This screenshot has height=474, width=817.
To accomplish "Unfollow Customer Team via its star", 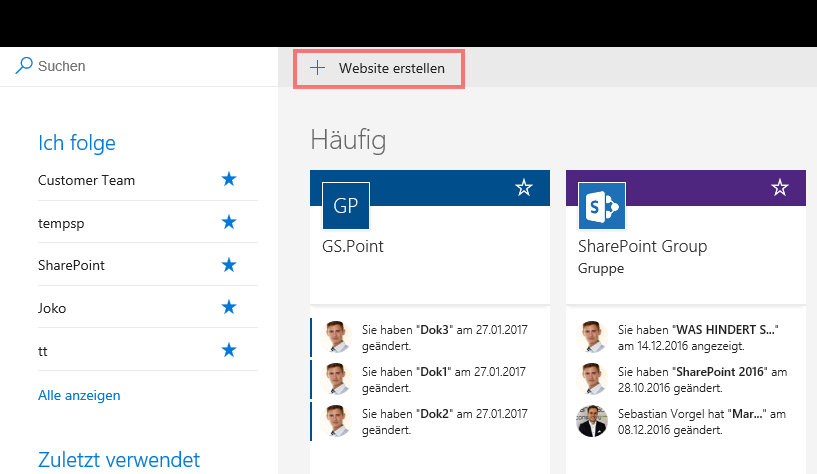I will coord(229,180).
